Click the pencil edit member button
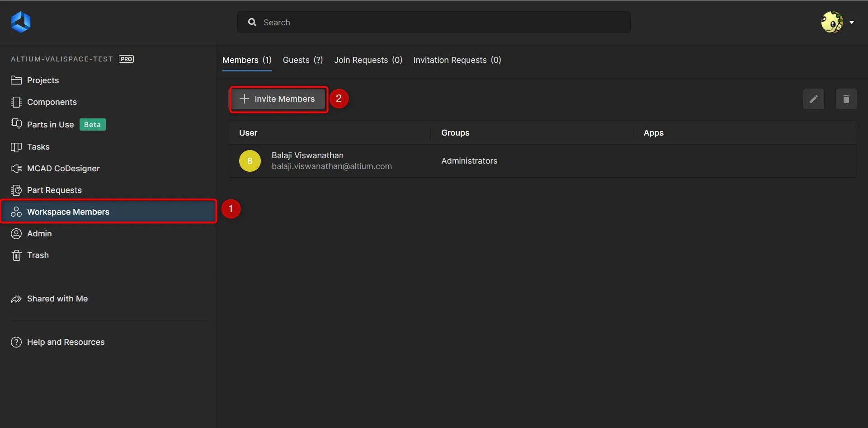Image resolution: width=868 pixels, height=428 pixels. (814, 99)
